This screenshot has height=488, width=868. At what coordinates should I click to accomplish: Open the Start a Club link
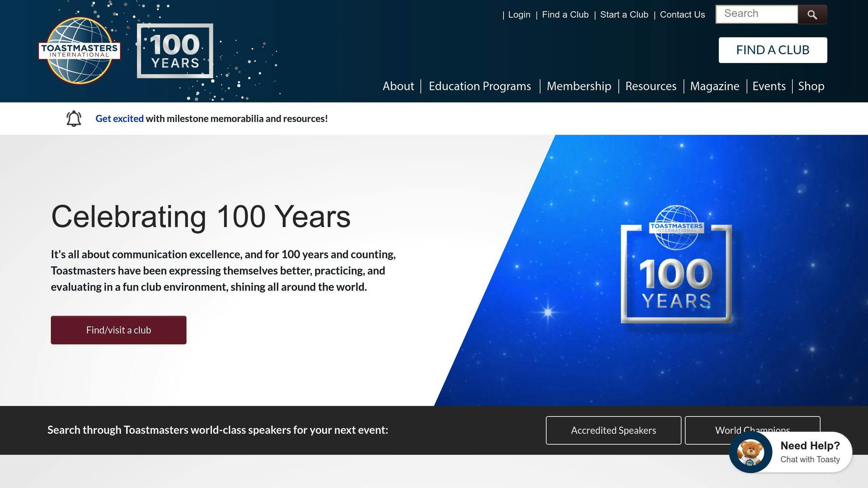pos(624,15)
